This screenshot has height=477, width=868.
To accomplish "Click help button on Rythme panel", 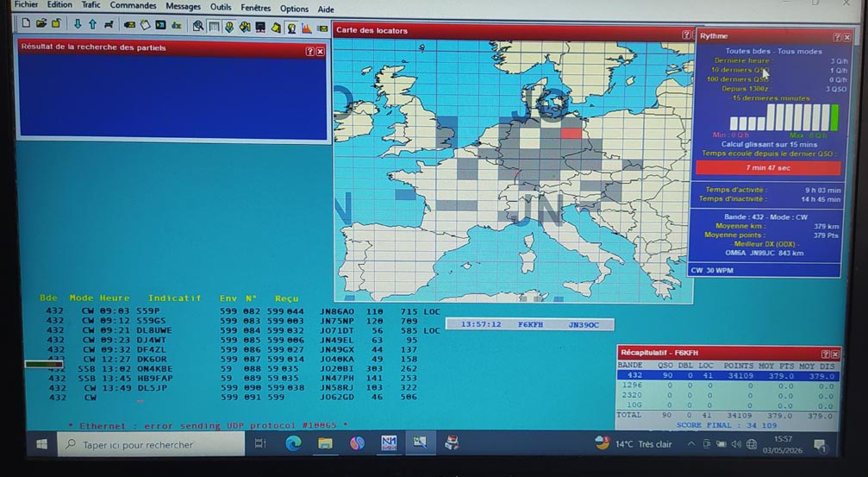I will [x=837, y=37].
